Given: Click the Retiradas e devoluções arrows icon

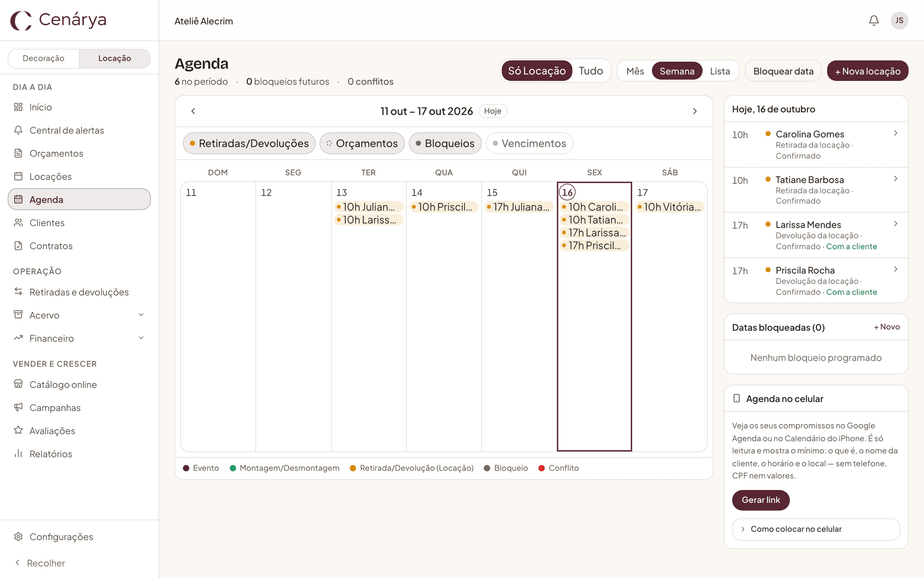Looking at the screenshot, I should pos(18,292).
